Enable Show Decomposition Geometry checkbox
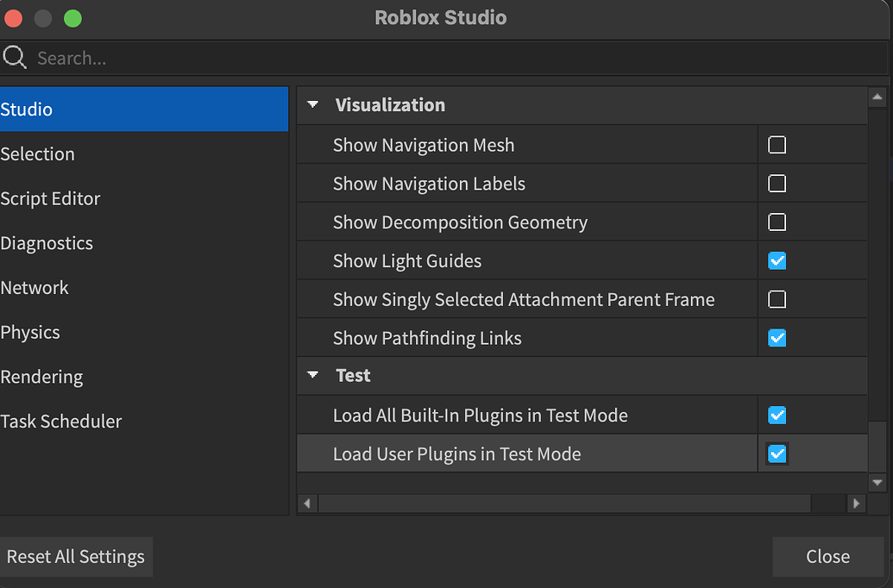This screenshot has height=588, width=893. tap(777, 222)
